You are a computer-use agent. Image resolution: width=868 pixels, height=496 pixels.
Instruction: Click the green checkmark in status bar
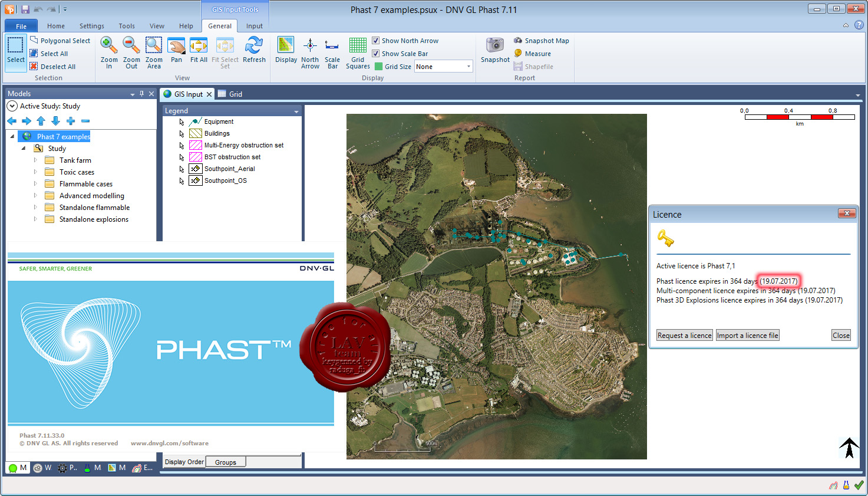coord(859,485)
